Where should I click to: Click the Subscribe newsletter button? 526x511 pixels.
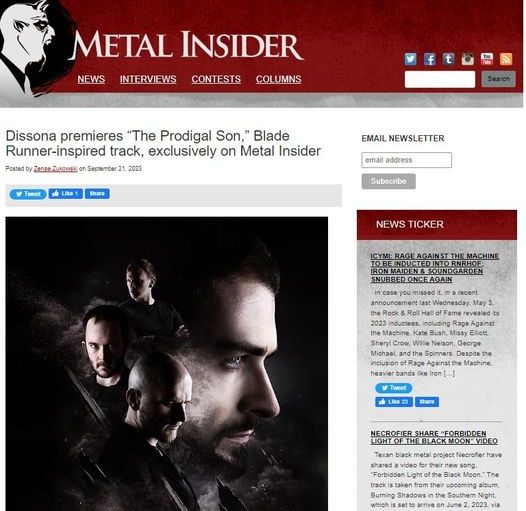(388, 181)
